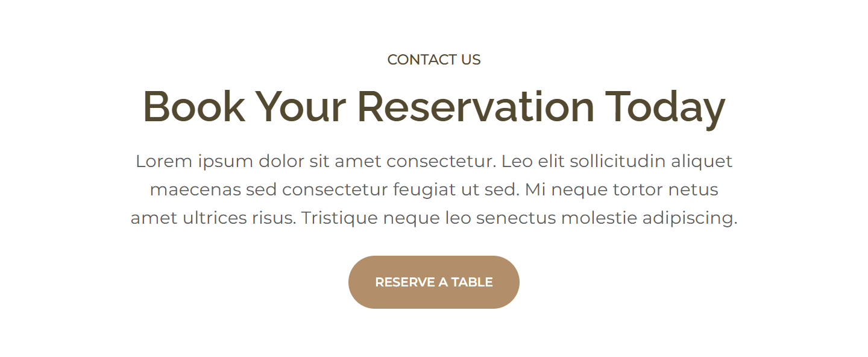Click the Book Your Reservation Today heading
The image size is (868, 357).
pos(434,107)
